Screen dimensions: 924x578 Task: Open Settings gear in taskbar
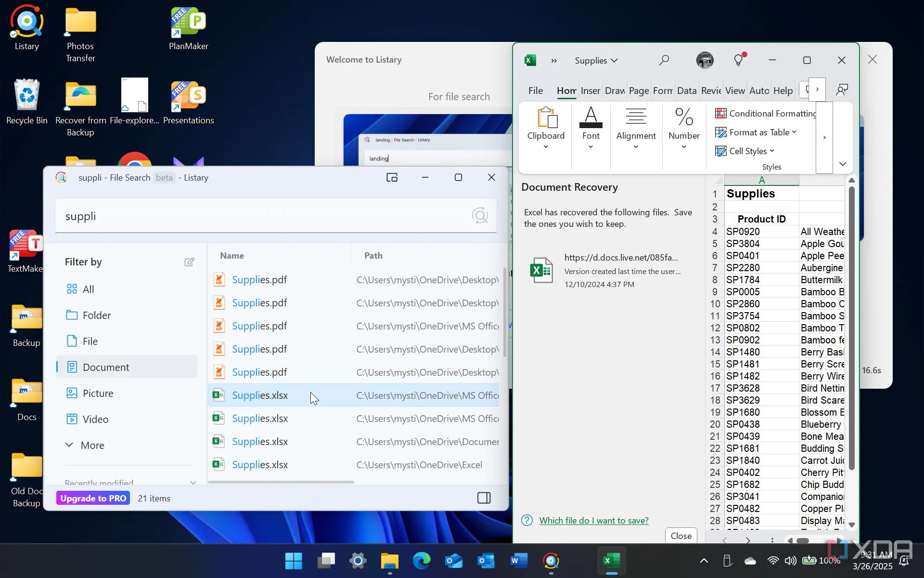point(358,561)
